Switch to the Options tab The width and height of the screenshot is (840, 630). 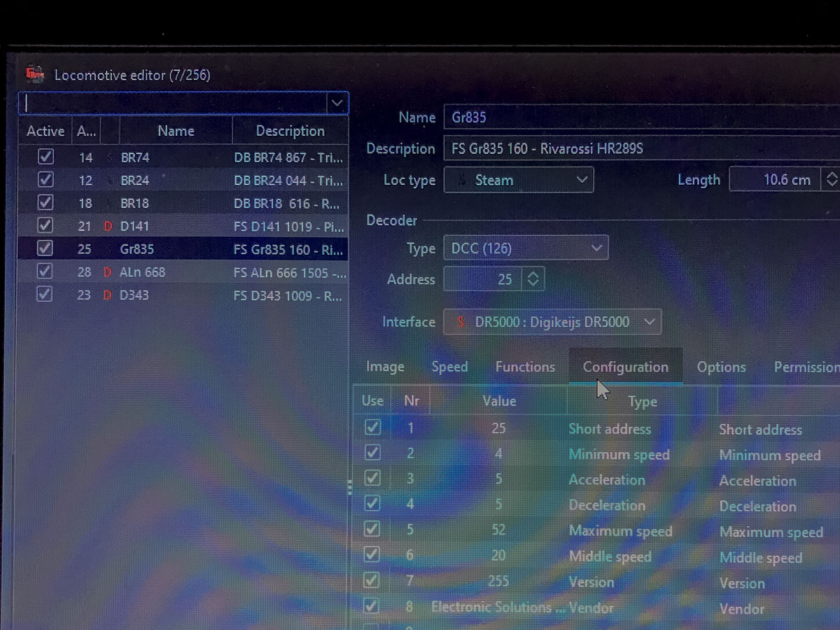[x=721, y=367]
